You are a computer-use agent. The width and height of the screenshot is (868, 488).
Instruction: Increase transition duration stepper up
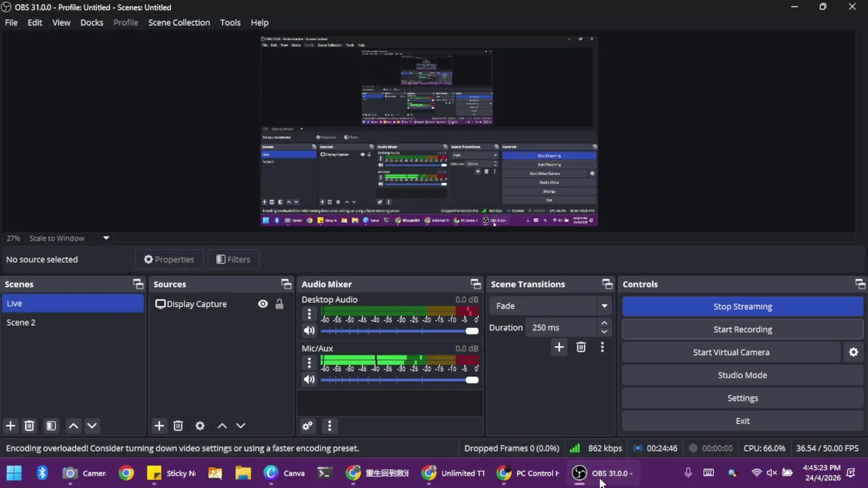tap(604, 323)
